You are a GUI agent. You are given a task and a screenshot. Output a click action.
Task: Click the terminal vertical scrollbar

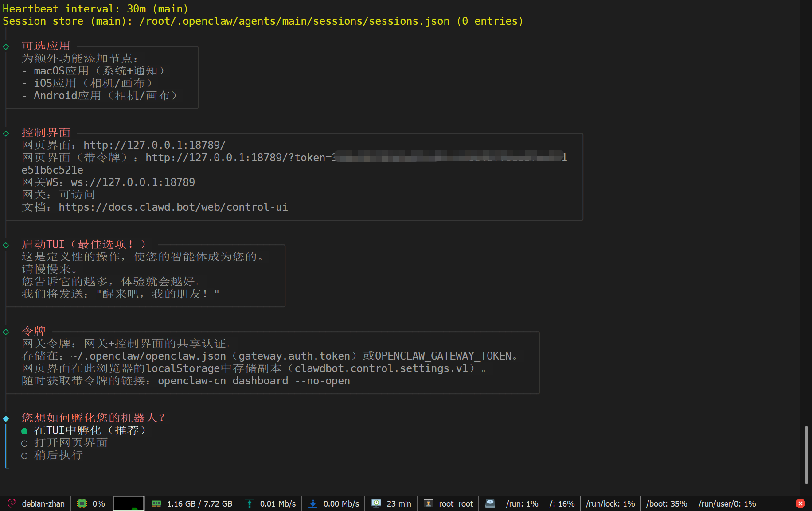[x=806, y=454]
